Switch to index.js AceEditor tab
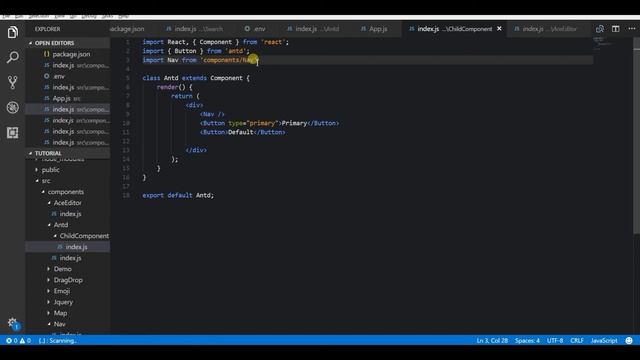Screen dimensions: 640x360 point(546,29)
